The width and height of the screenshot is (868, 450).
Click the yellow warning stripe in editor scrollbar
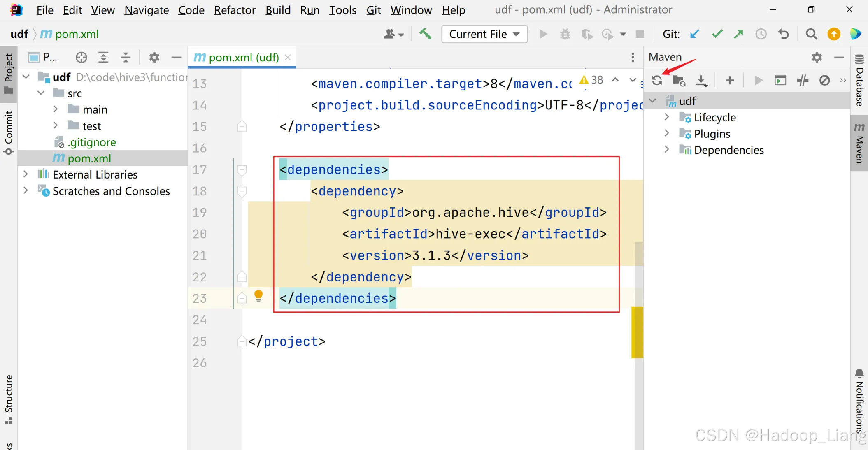point(637,332)
